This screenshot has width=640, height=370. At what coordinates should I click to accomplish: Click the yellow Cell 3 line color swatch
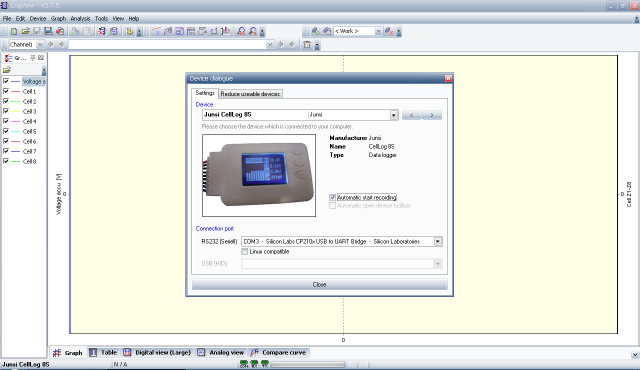click(16, 111)
